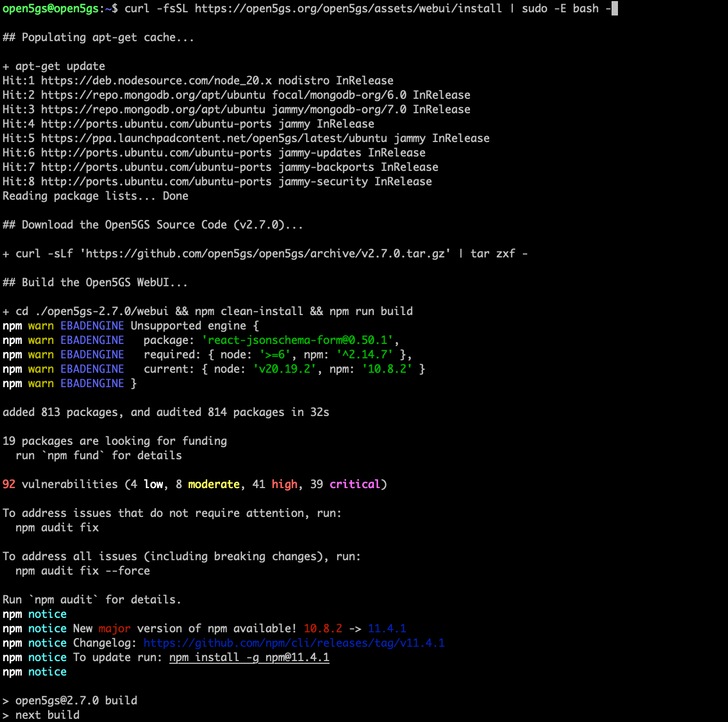Click the '+ apt-get update' line
The image size is (728, 722).
click(x=54, y=66)
